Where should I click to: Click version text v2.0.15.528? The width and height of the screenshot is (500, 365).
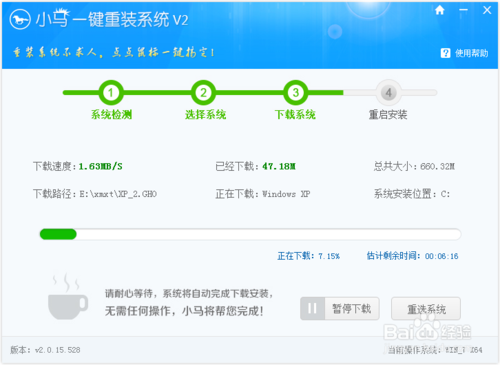pyautogui.click(x=57, y=350)
